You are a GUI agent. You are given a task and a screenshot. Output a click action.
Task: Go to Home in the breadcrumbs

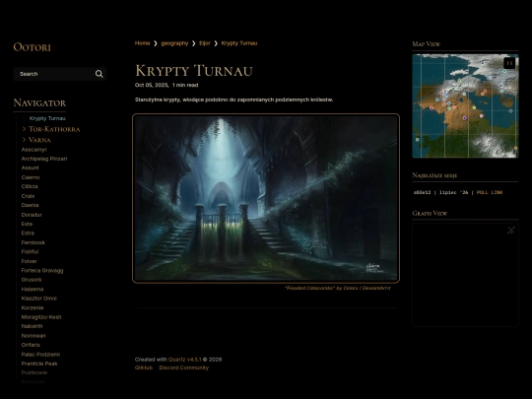142,43
